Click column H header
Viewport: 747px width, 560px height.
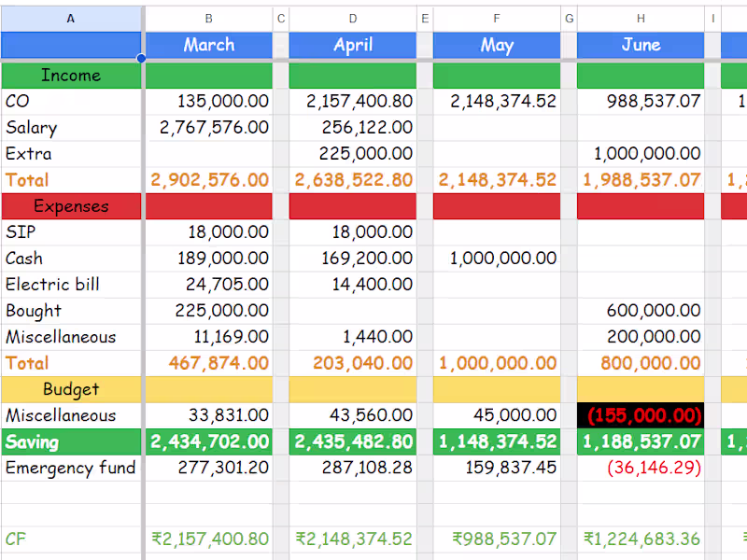641,19
